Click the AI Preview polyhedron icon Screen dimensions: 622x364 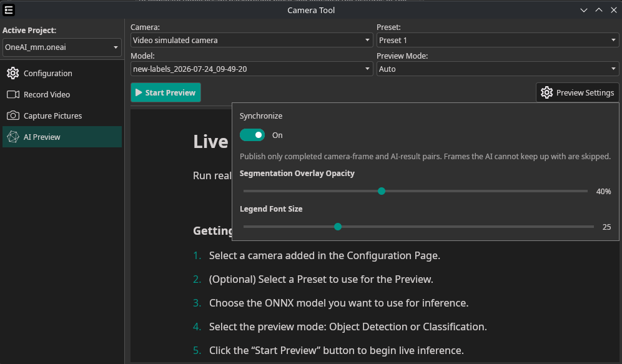tap(12, 137)
